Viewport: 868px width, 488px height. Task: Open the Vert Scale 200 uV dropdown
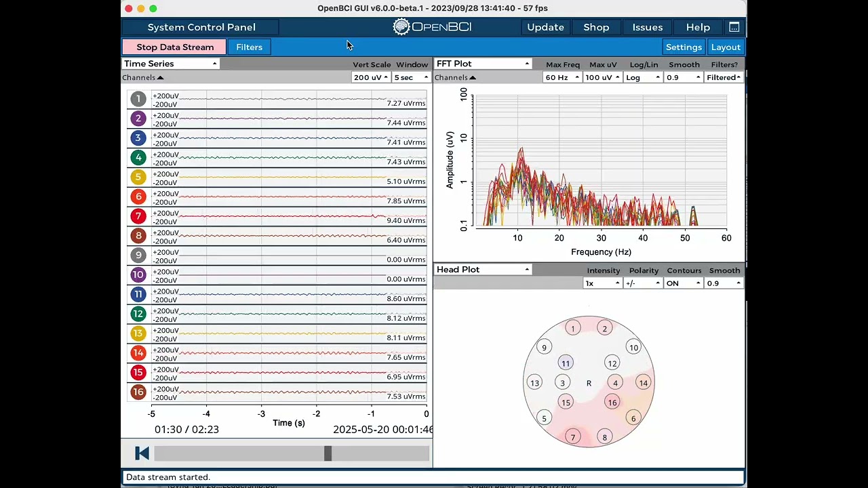[x=371, y=77]
